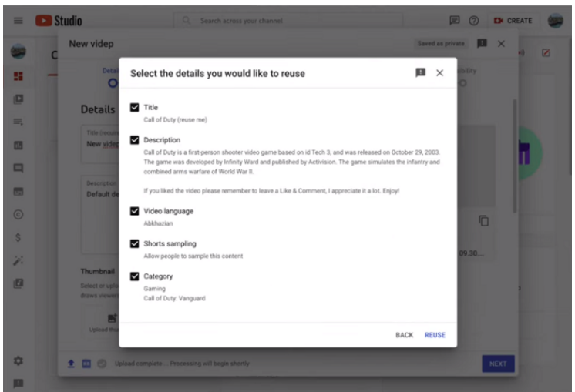Open the Settings gear in the sidebar
Screen dimensions: 575x392
click(18, 361)
